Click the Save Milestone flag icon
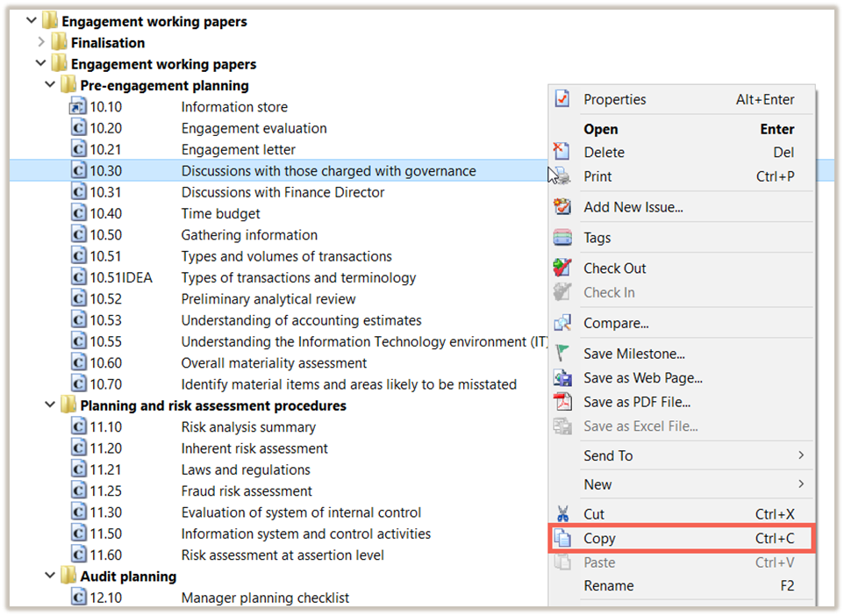The width and height of the screenshot is (844, 616). [x=562, y=354]
